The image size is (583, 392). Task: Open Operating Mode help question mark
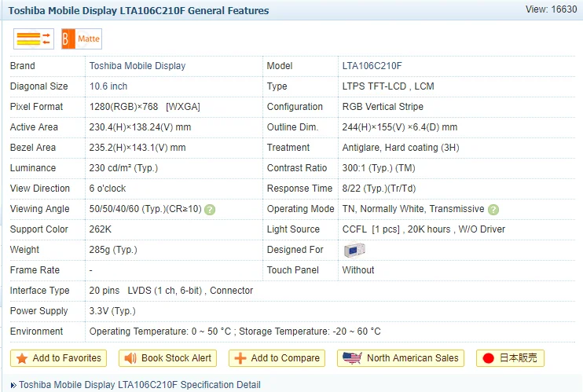pos(493,210)
